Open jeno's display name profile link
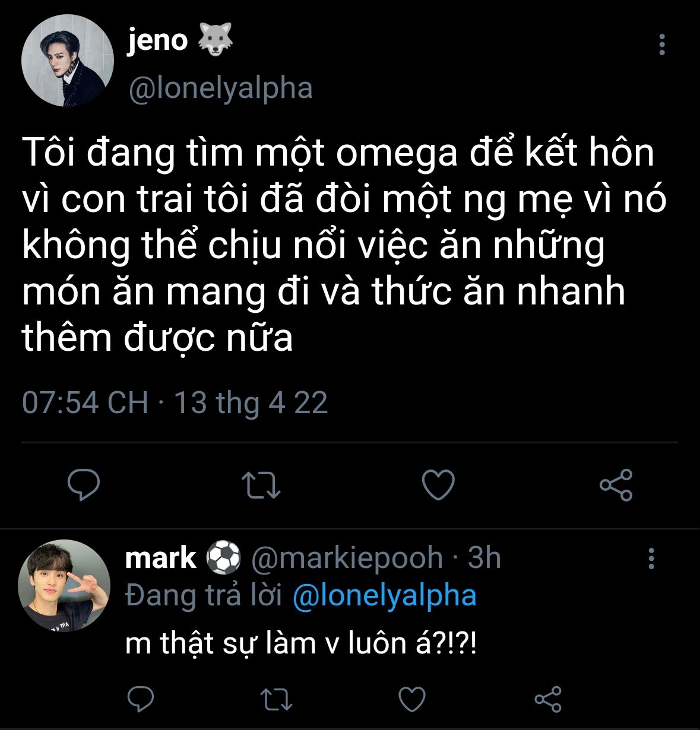Viewport: 700px width, 730px height. (157, 40)
